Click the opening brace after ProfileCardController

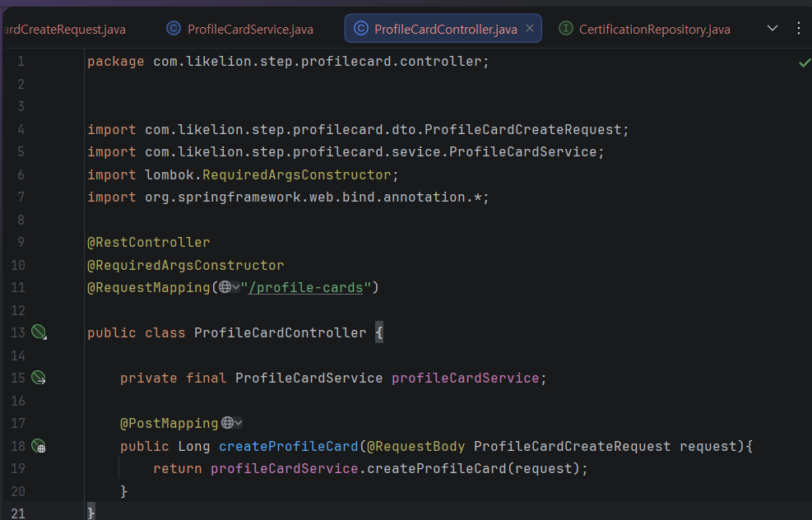pyautogui.click(x=379, y=332)
